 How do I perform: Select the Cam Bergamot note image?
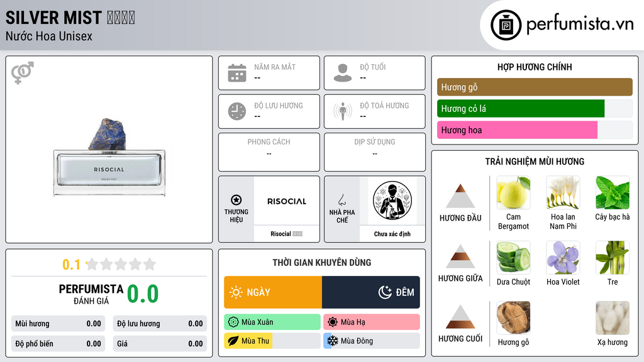[x=513, y=192]
